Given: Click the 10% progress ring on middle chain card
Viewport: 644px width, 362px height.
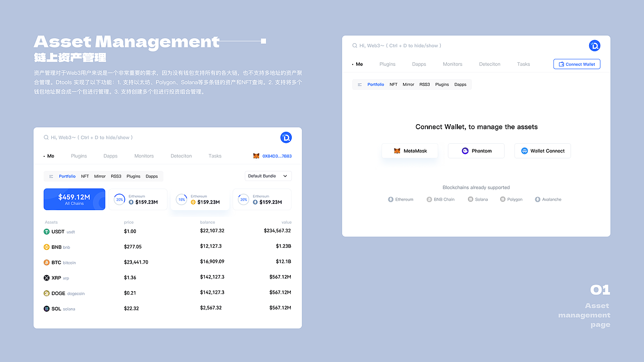Looking at the screenshot, I should click(182, 200).
